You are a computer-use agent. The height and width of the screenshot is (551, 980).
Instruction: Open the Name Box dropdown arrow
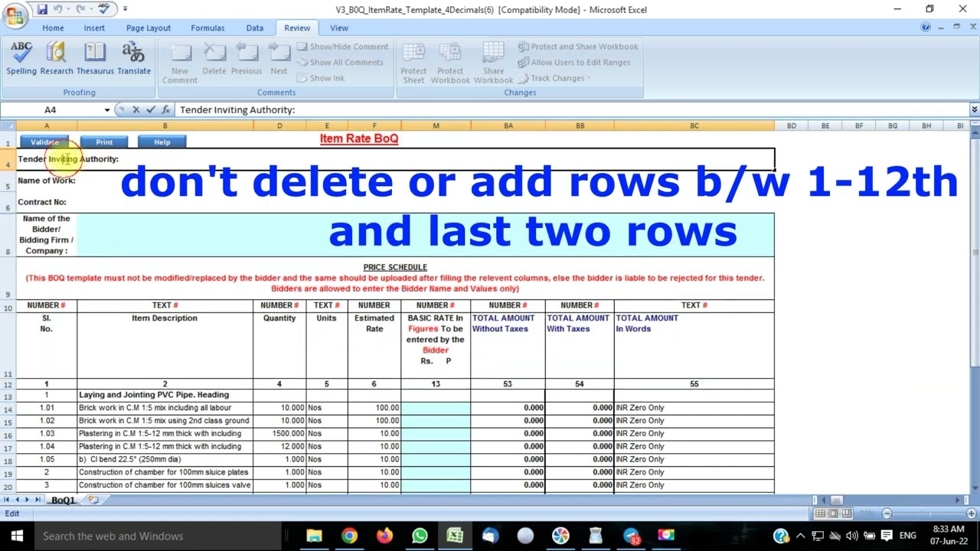[106, 110]
